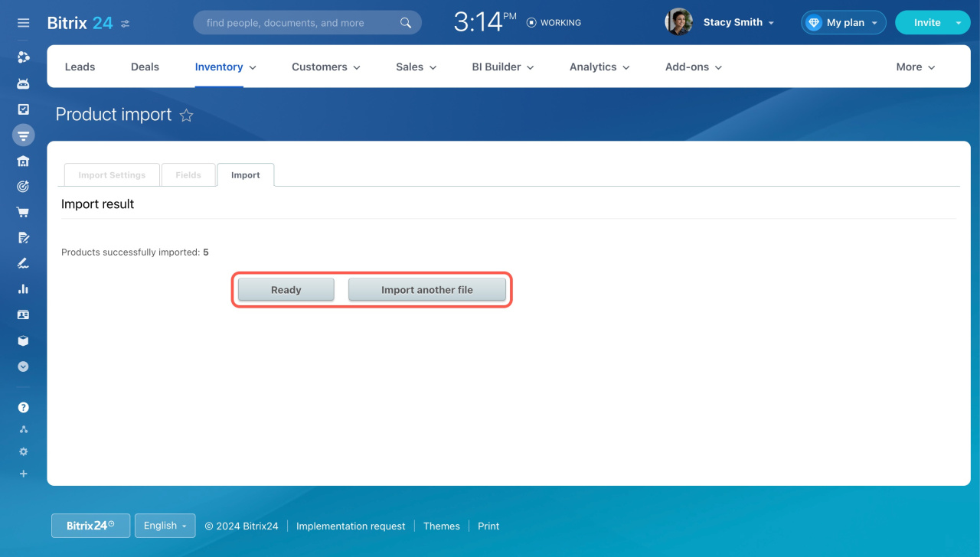Screen dimensions: 980x557
Task: Open the bar chart sidebar icon
Action: pyautogui.click(x=23, y=288)
